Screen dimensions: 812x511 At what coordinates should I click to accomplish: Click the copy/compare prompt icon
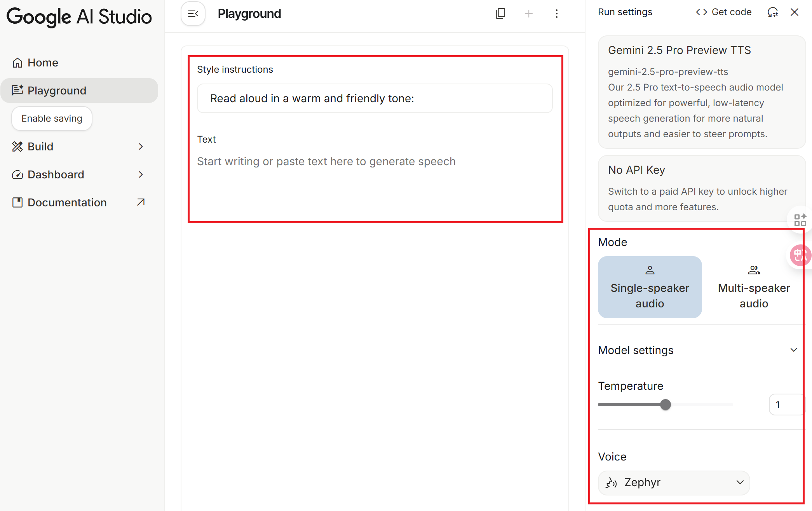500,14
